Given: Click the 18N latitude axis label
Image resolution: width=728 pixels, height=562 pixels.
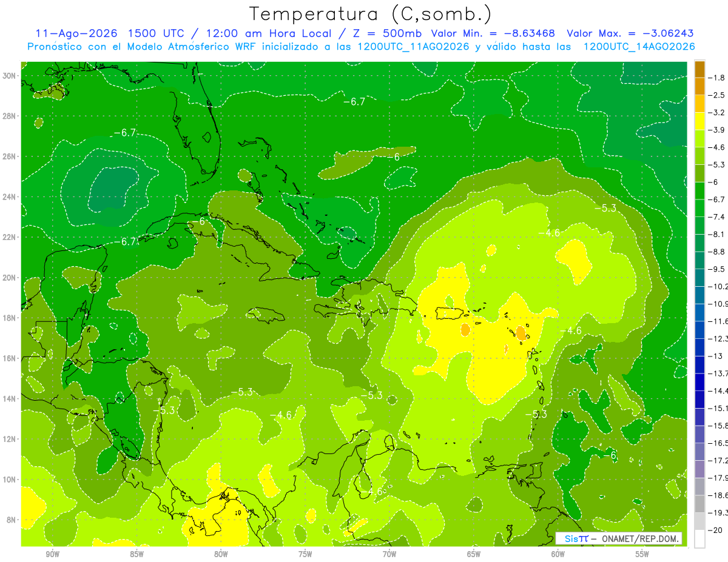Looking at the screenshot, I should [9, 318].
